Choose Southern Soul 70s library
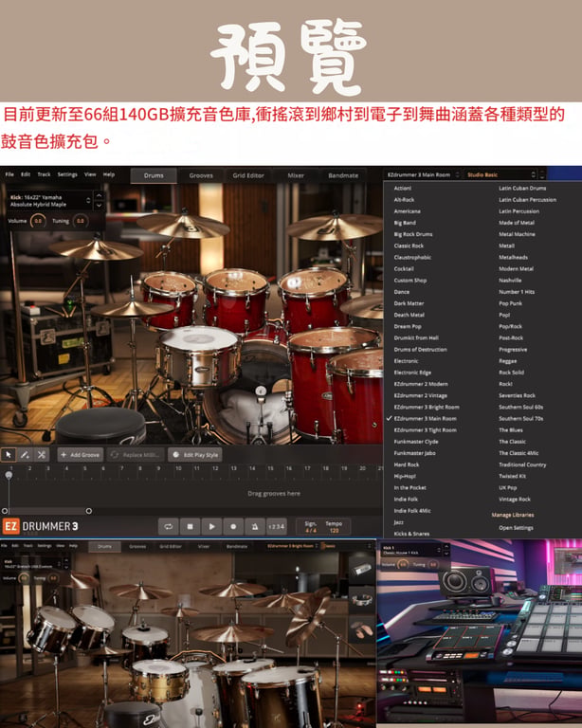Image resolution: width=582 pixels, height=728 pixels. 520,418
